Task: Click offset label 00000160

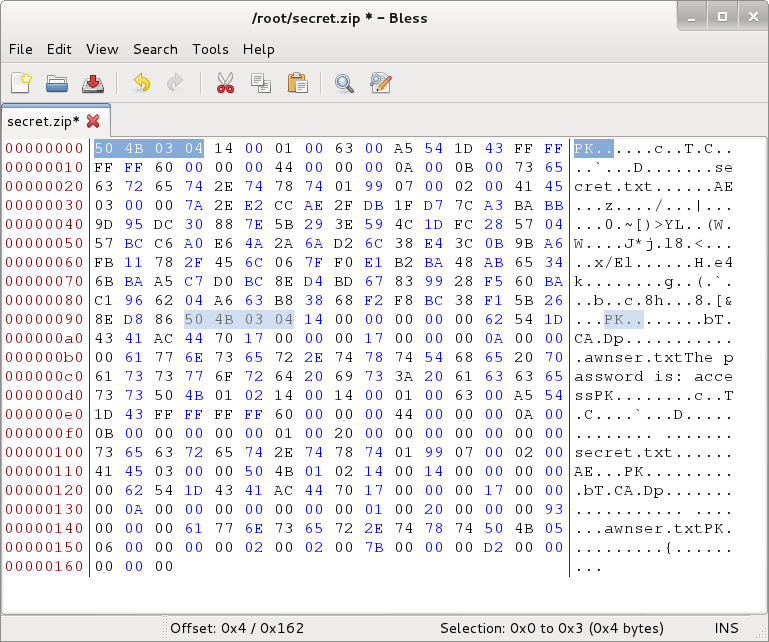Action: (x=45, y=566)
